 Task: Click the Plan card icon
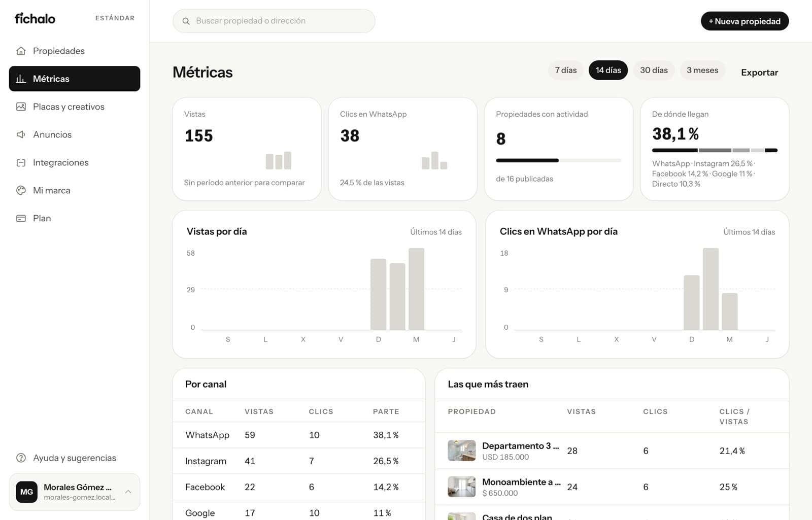21,218
